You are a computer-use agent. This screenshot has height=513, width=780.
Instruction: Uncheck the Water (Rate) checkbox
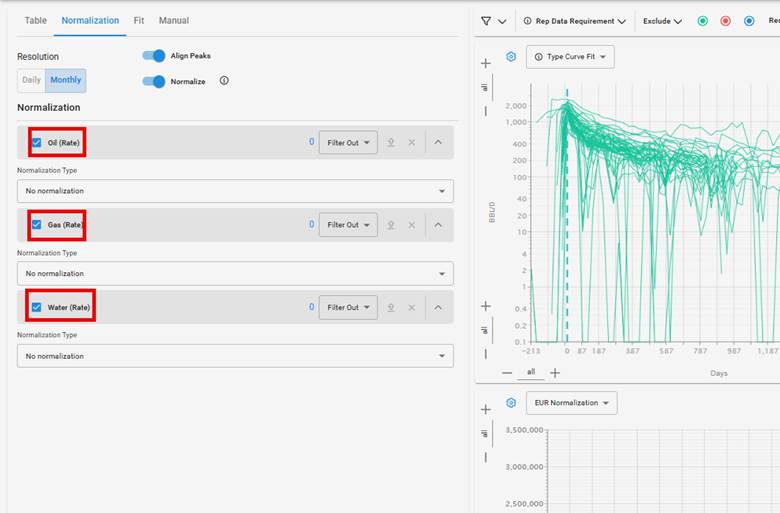point(37,307)
